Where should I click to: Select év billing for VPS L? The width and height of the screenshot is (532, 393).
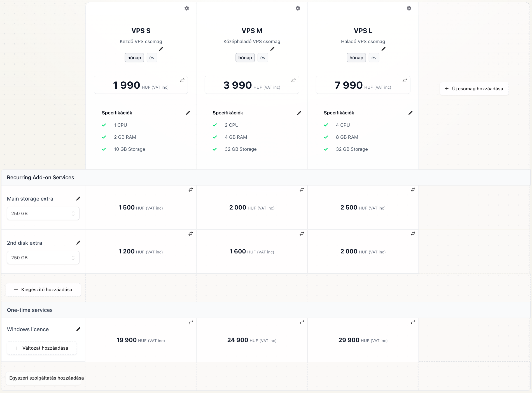point(374,58)
